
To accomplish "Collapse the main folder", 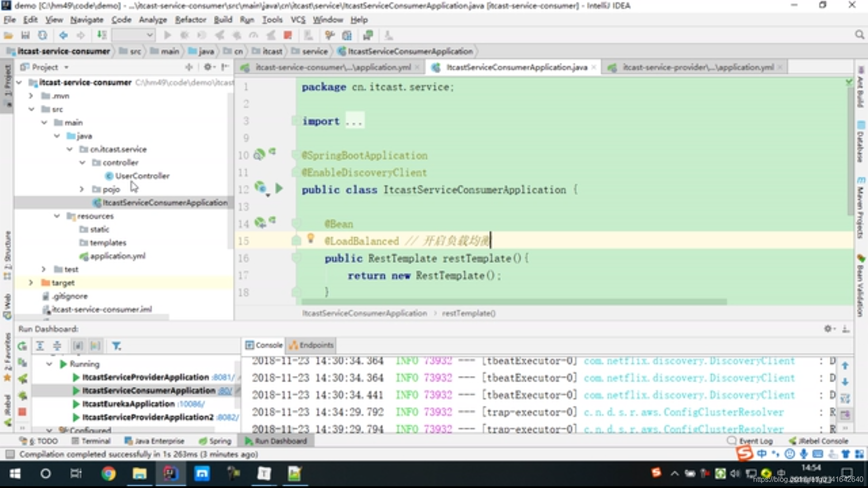I will [x=44, y=122].
